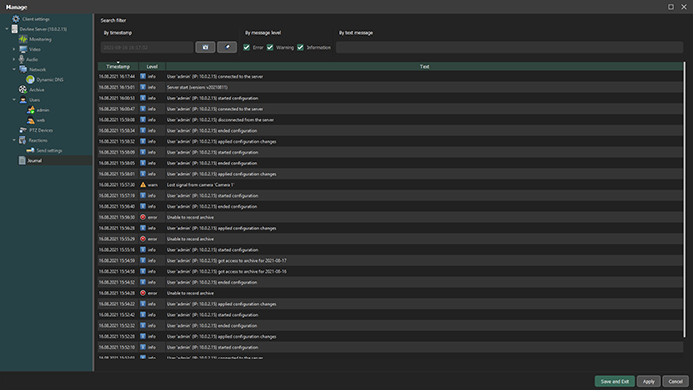This screenshot has width=693, height=390.
Task: Select timestamp cell 16.08.2021 15:57:19
Action: tap(117, 195)
